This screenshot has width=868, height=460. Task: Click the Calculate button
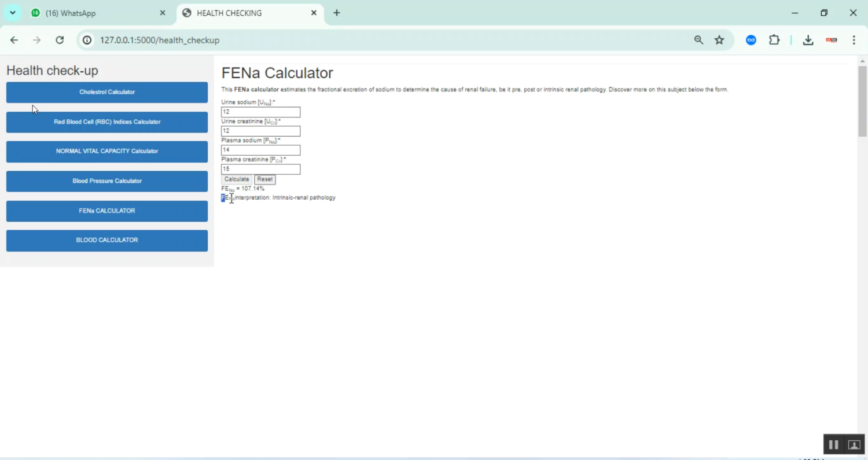tap(237, 179)
